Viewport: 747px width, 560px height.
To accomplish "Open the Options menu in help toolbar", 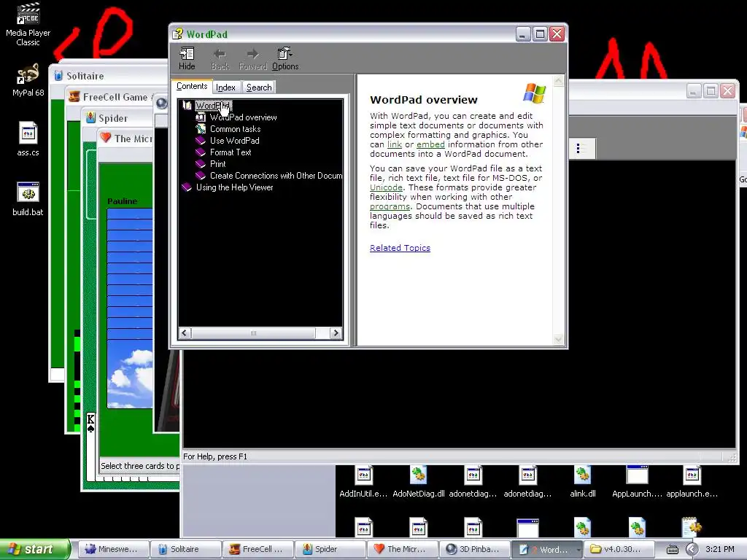I will pyautogui.click(x=285, y=58).
